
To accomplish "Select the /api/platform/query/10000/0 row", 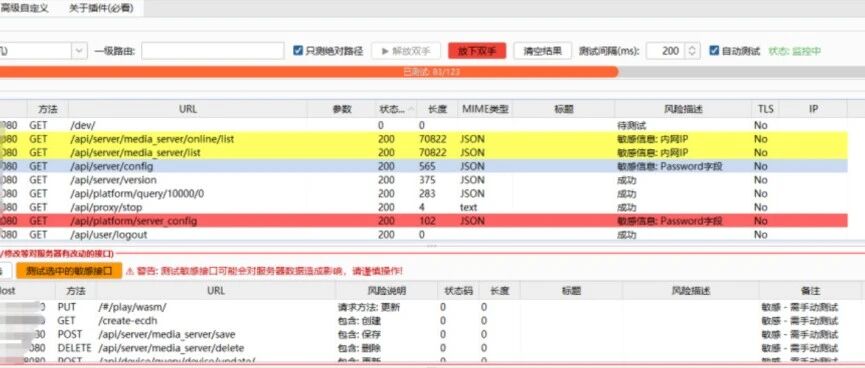I will click(x=424, y=194).
